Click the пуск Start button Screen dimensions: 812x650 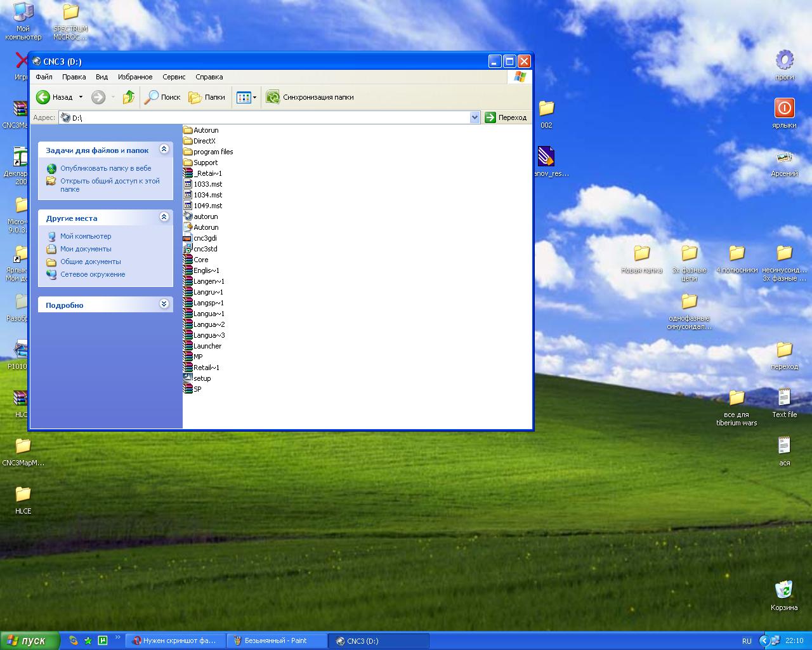tap(30, 640)
